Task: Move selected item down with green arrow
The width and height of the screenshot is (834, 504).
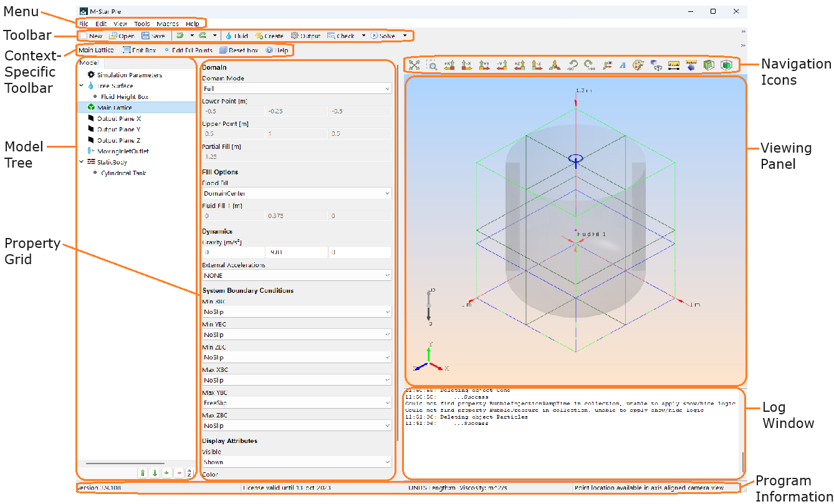Action: tap(155, 473)
